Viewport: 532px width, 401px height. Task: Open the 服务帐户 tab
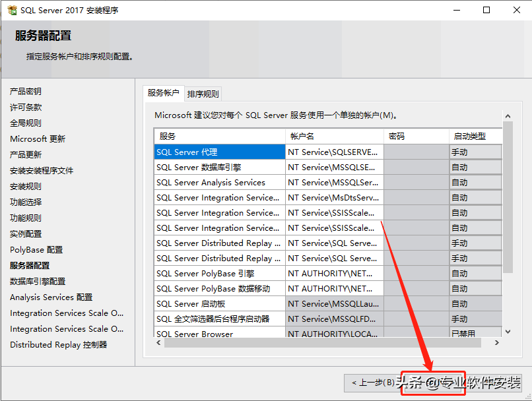click(163, 93)
